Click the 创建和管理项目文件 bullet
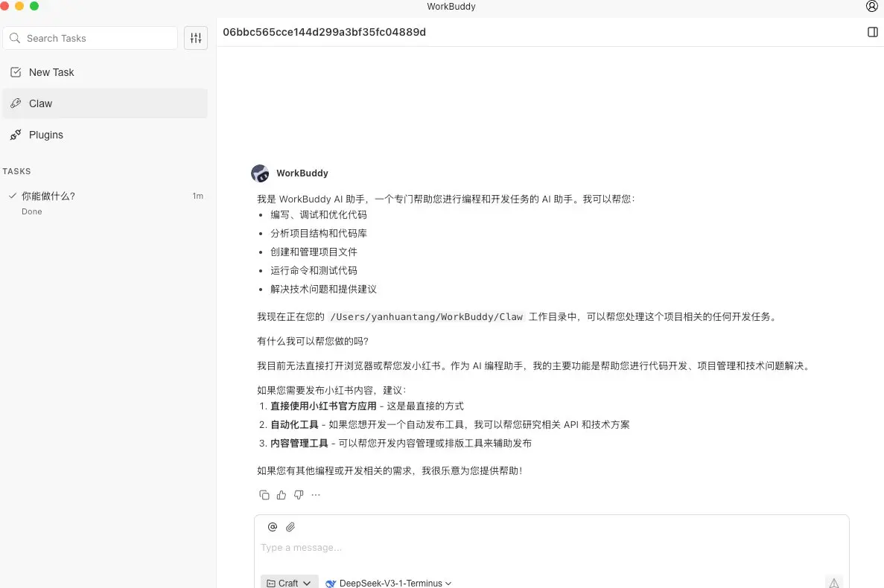This screenshot has width=884, height=588. [x=314, y=252]
